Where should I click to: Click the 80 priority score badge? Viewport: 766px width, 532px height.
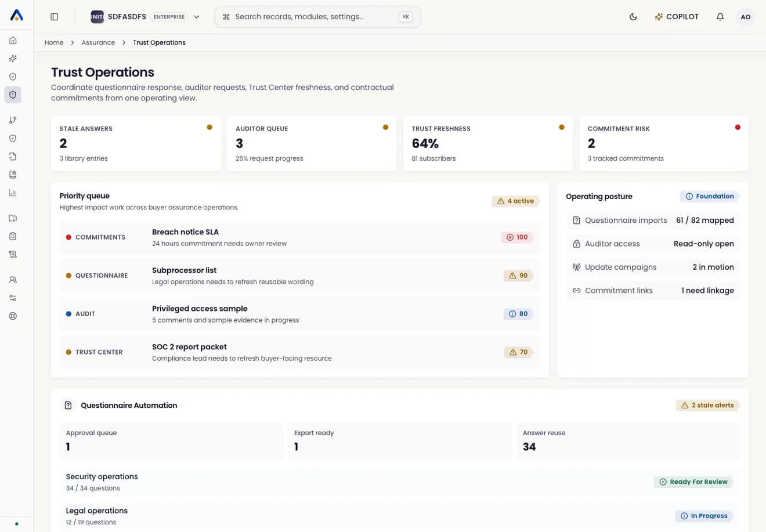pos(518,314)
